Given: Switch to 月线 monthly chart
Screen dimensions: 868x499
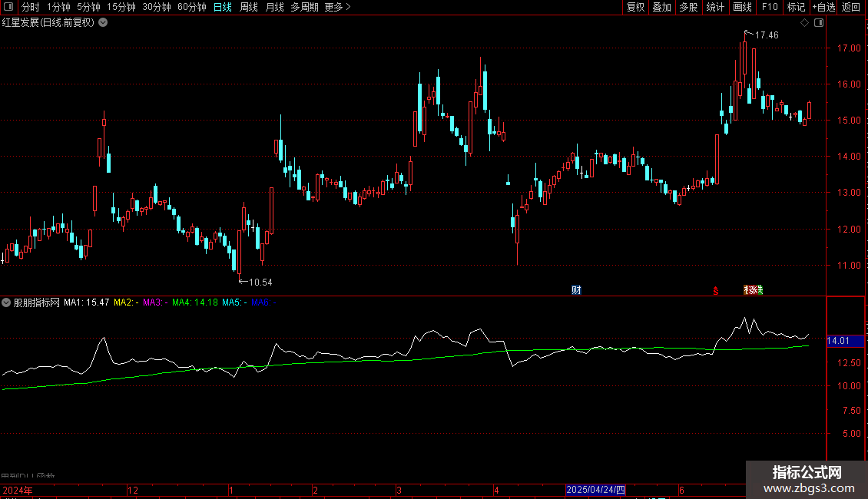Looking at the screenshot, I should click(x=274, y=7).
